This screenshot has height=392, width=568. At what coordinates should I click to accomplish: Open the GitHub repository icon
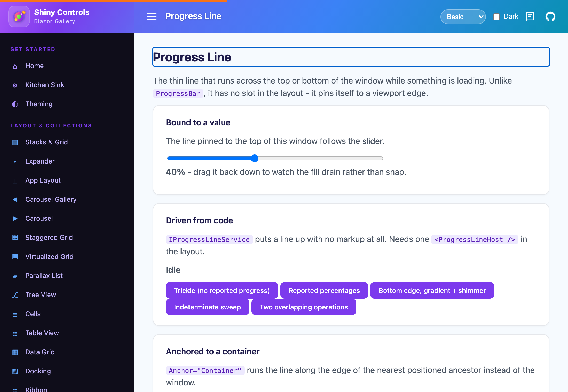(x=550, y=17)
